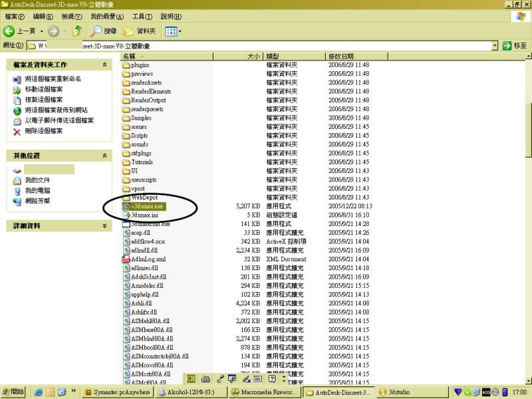Screen dimensions: 532x399
Task: Select the adlmdll.dll file name
Action: click(x=144, y=251)
